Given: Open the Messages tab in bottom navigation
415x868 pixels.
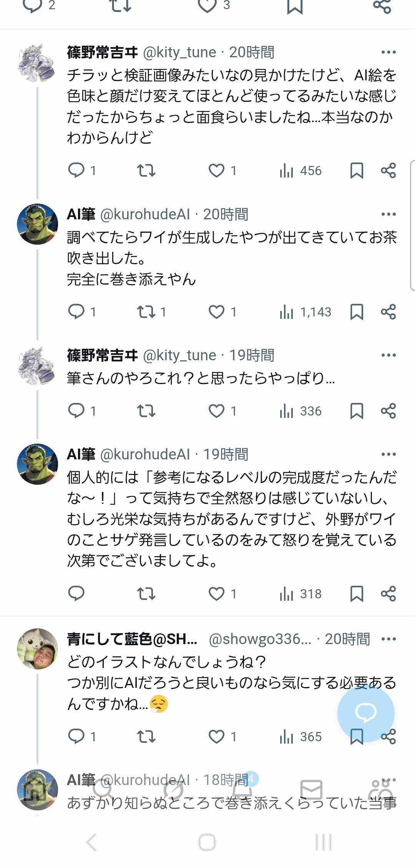Looking at the screenshot, I should [311, 790].
